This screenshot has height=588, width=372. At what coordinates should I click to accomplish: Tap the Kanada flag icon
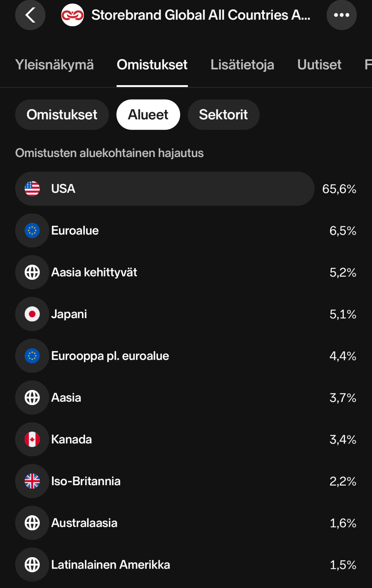(x=32, y=439)
